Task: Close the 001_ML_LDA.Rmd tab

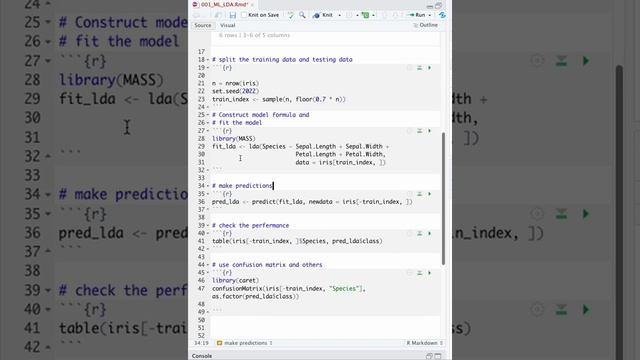Action: click(252, 4)
